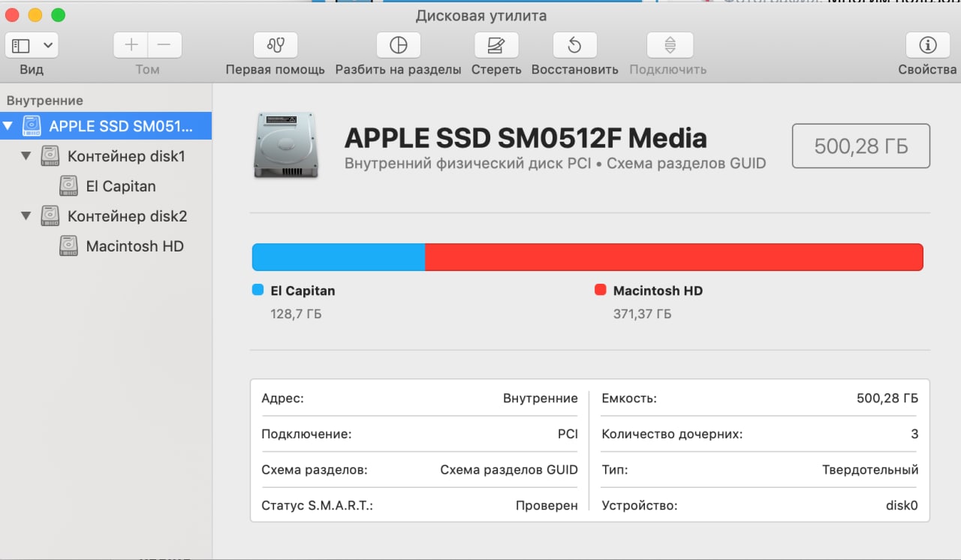Viewport: 961px width, 560px height.
Task: Click El Capitan volume drive icon
Action: (68, 186)
